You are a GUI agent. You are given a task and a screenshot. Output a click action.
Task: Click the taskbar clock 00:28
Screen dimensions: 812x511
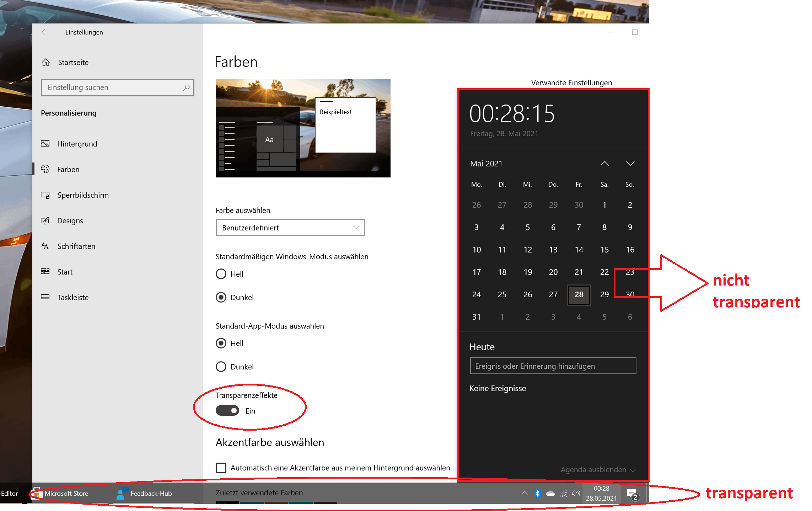[601, 493]
